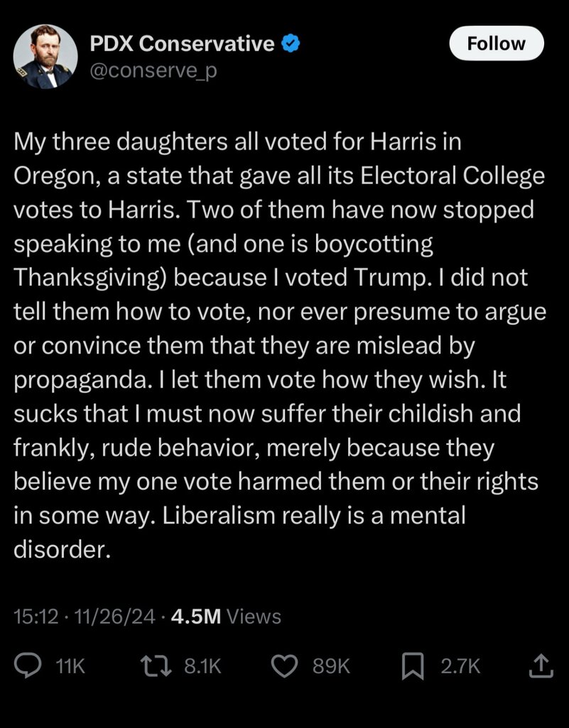The width and height of the screenshot is (569, 728).
Task: View the 4.5M views count
Action: pyautogui.click(x=196, y=616)
